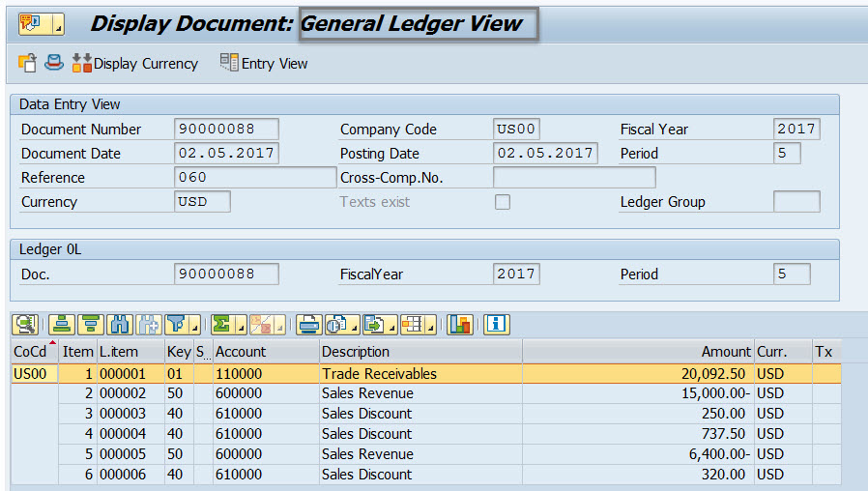Viewport: 868px width, 491px height.
Task: Expand the Subtotals dropdown arrow
Action: (279, 325)
